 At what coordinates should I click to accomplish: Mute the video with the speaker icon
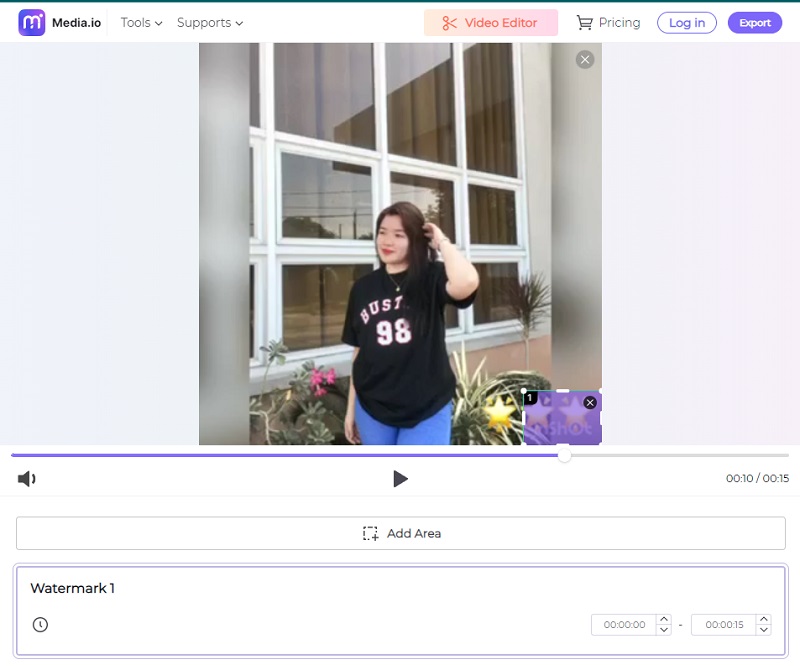[27, 478]
